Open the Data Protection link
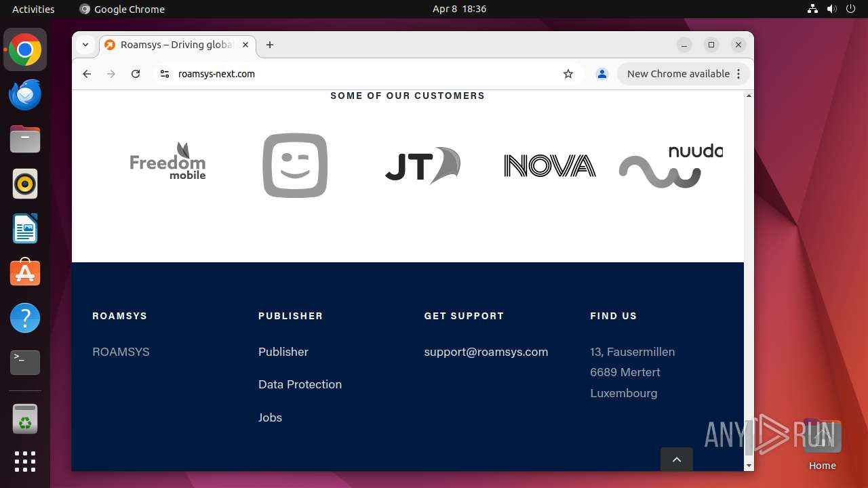 click(x=300, y=384)
